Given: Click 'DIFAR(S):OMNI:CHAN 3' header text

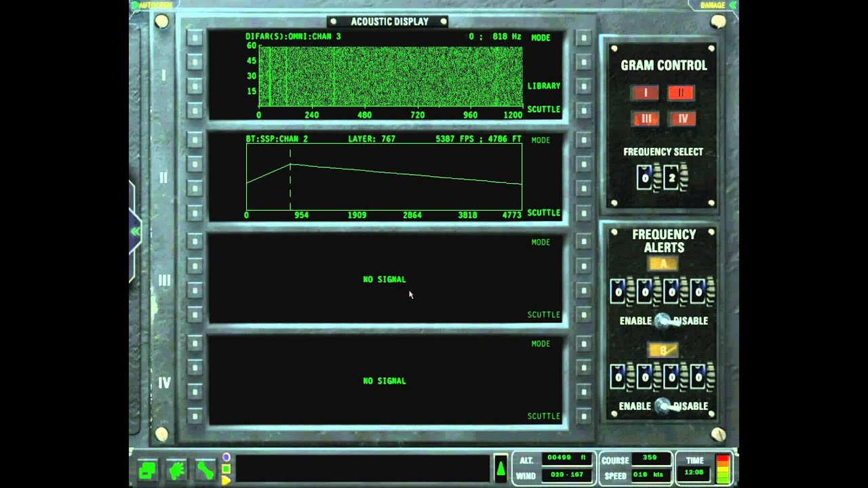Looking at the screenshot, I should coord(293,37).
